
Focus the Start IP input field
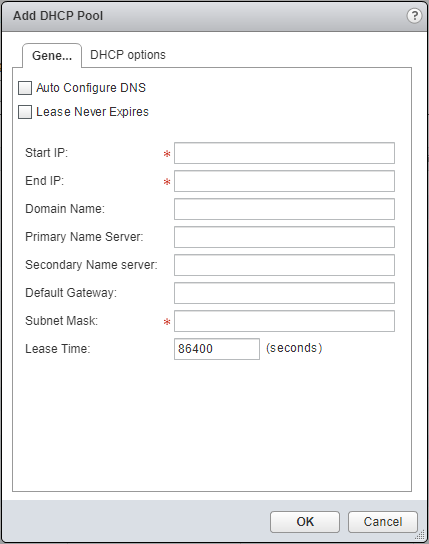click(x=284, y=153)
